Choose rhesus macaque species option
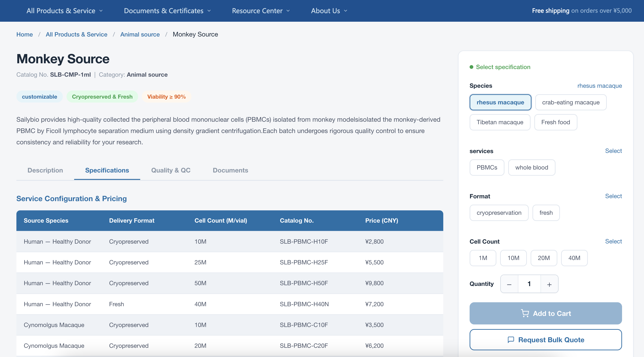The height and width of the screenshot is (357, 644). [x=500, y=102]
